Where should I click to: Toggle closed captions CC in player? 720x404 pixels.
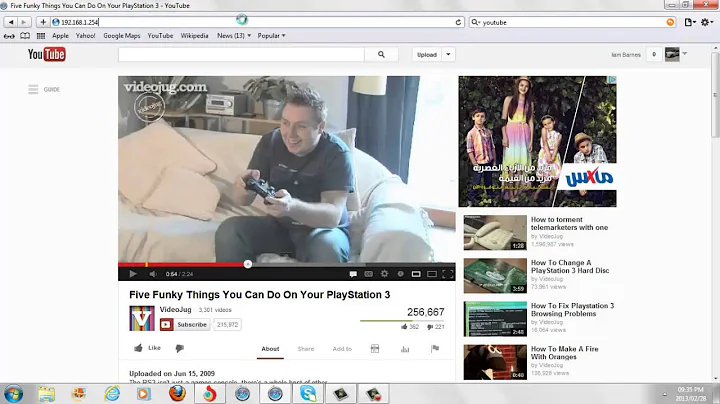tap(368, 274)
